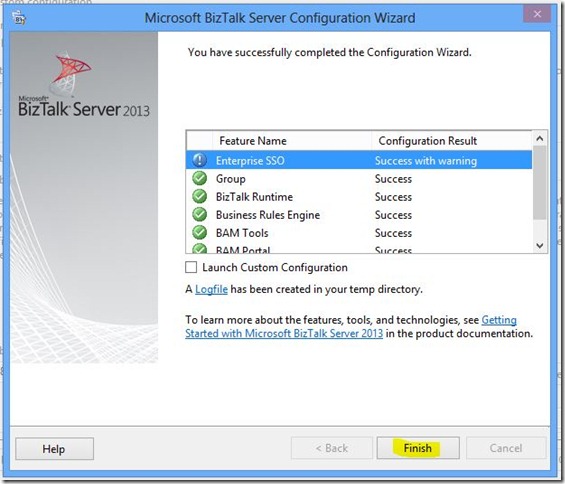
Task: Click the check icon beside Business Rules Engine
Action: pos(200,214)
